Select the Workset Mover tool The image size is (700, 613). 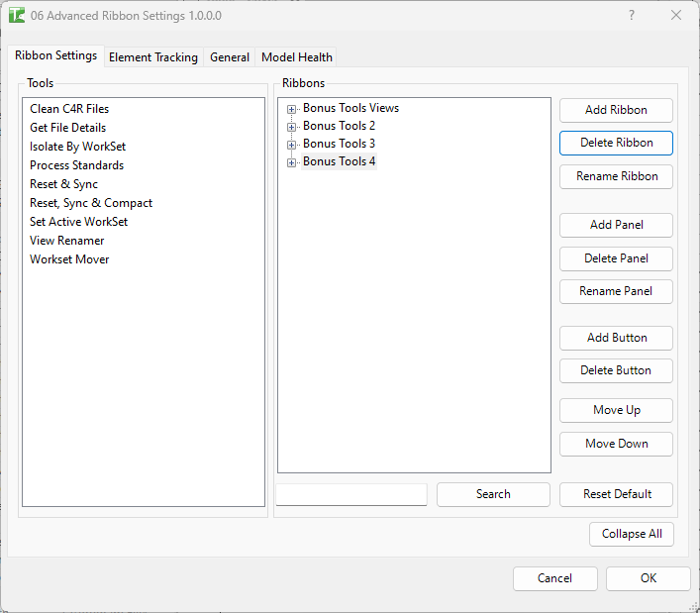tap(69, 259)
